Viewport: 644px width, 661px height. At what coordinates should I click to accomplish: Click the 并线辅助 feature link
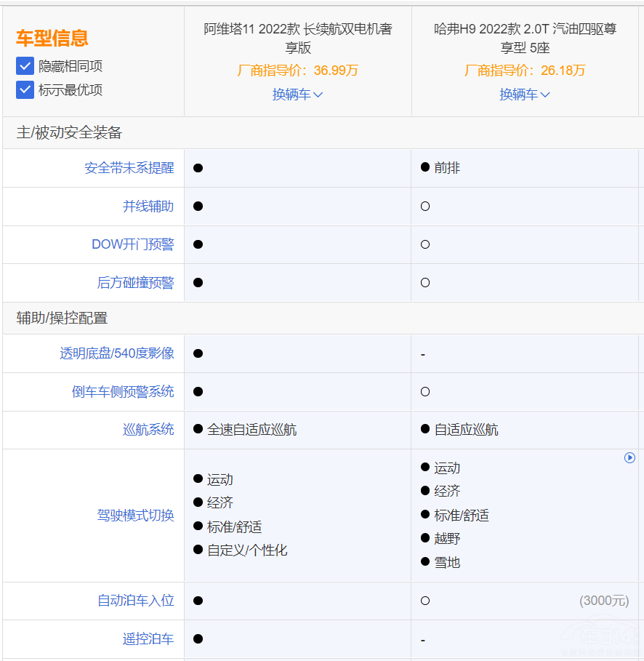(148, 207)
